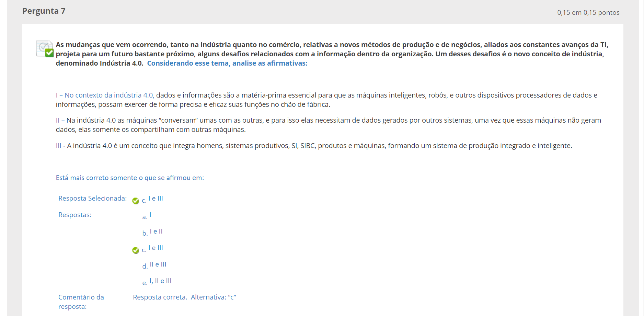The width and height of the screenshot is (644, 316).
Task: Click the Pergunta 7 heading
Action: [44, 11]
